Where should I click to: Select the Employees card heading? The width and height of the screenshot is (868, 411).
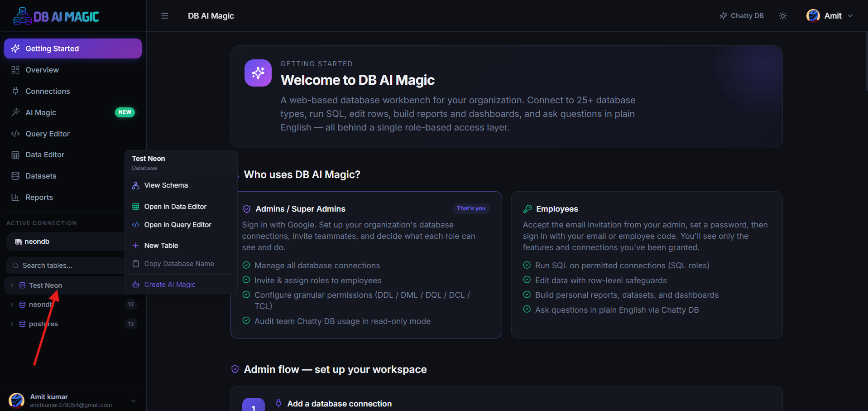(x=557, y=209)
